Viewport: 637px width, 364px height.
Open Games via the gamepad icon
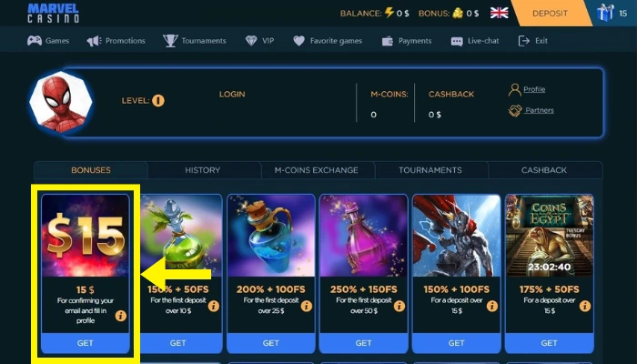[35, 41]
